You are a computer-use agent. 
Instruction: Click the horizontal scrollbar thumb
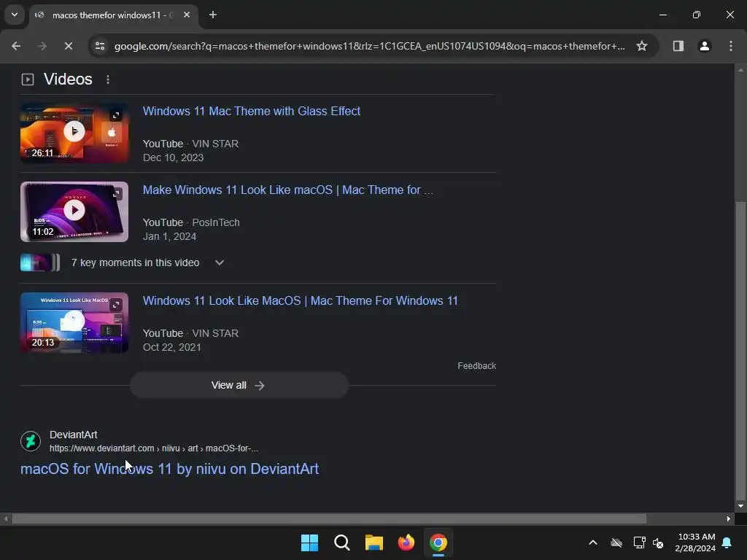329,518
